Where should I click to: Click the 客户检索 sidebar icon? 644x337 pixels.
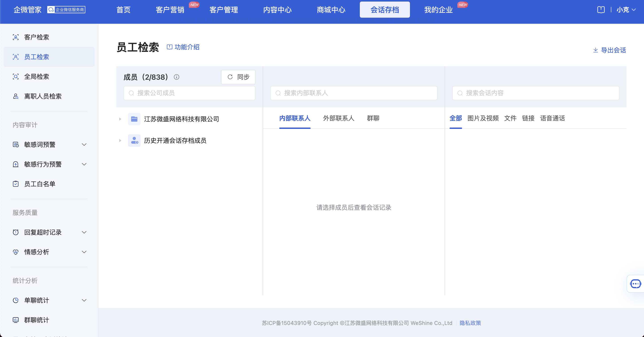[x=16, y=37]
